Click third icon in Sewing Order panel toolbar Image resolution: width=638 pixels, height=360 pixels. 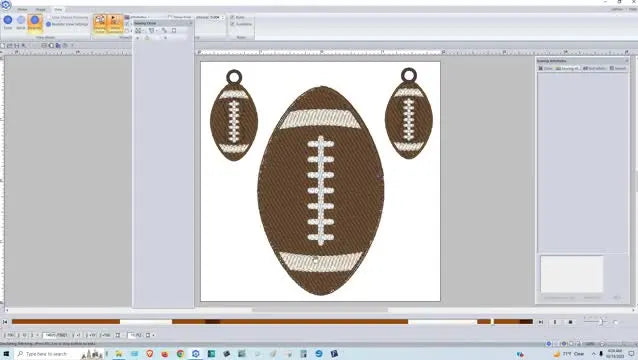[x=164, y=31]
